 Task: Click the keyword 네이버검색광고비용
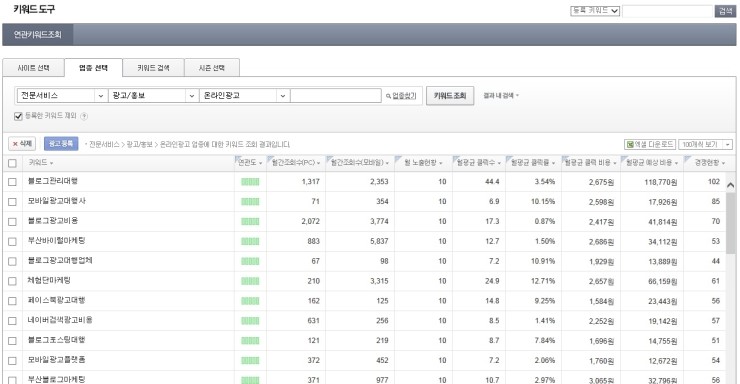click(60, 320)
